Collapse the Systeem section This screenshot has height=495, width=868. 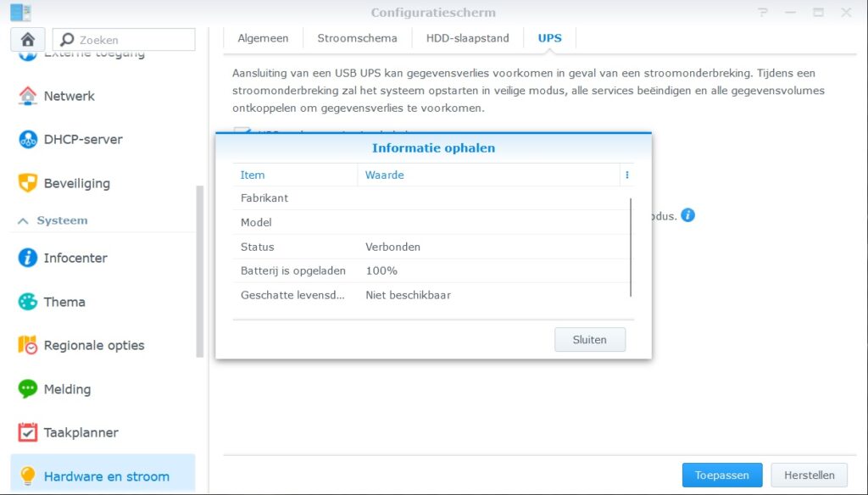pos(23,220)
